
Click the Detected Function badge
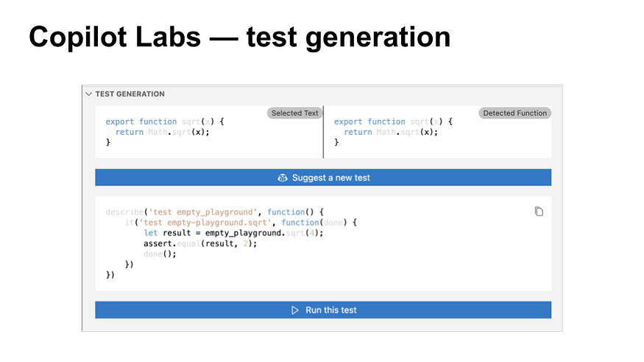[514, 113]
